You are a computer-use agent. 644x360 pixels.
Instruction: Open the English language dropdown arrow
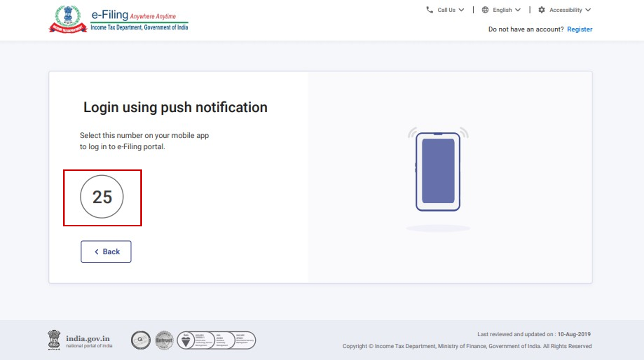click(518, 10)
